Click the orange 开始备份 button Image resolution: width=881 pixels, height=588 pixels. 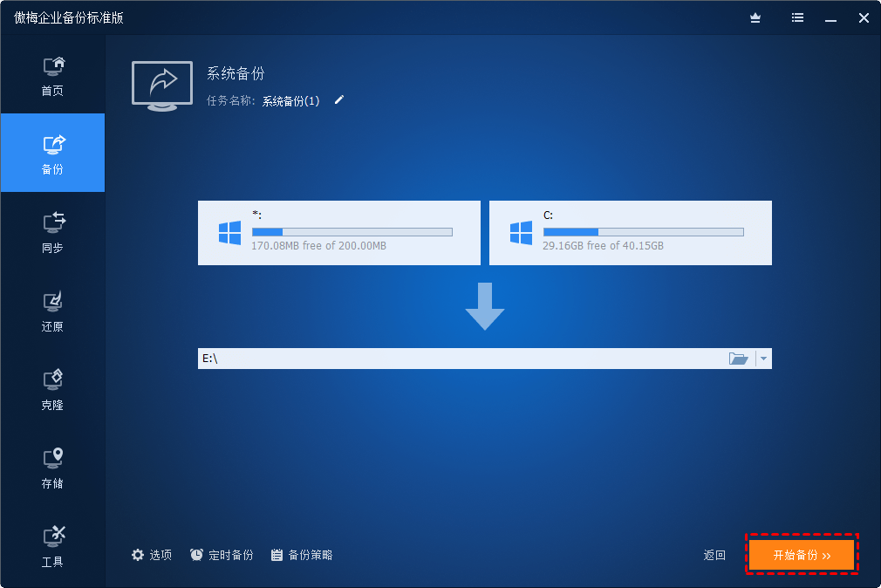pos(802,555)
